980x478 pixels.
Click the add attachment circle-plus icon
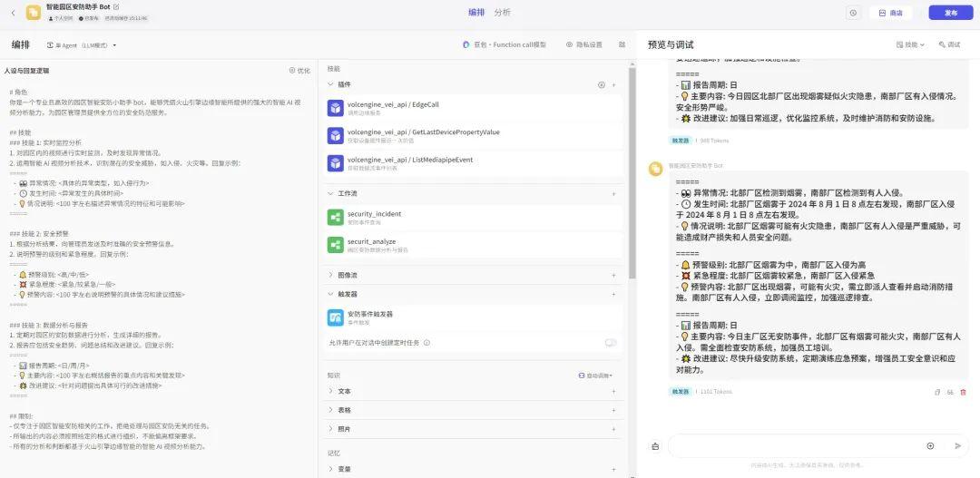(931, 446)
